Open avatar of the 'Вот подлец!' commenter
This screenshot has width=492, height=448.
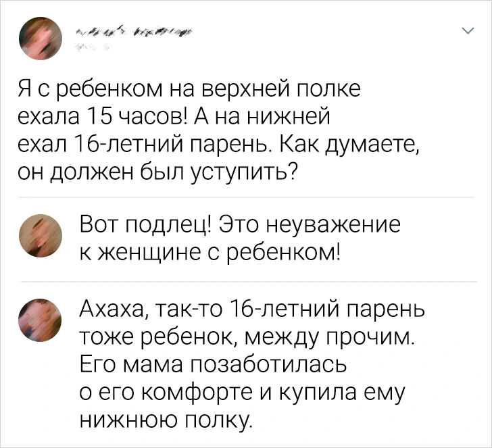(x=41, y=236)
